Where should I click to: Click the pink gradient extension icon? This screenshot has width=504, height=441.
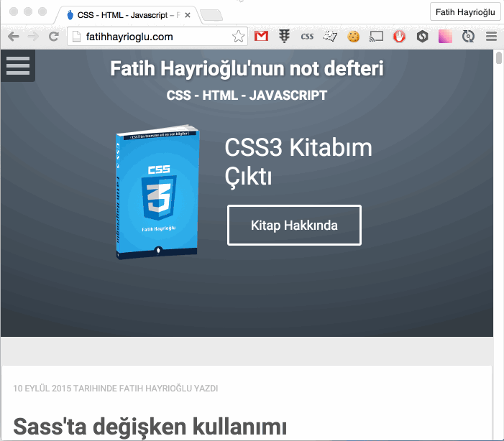click(x=445, y=36)
